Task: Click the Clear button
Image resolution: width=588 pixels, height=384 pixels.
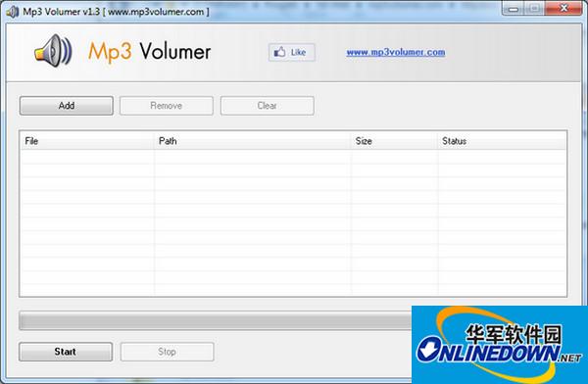Action: click(267, 106)
